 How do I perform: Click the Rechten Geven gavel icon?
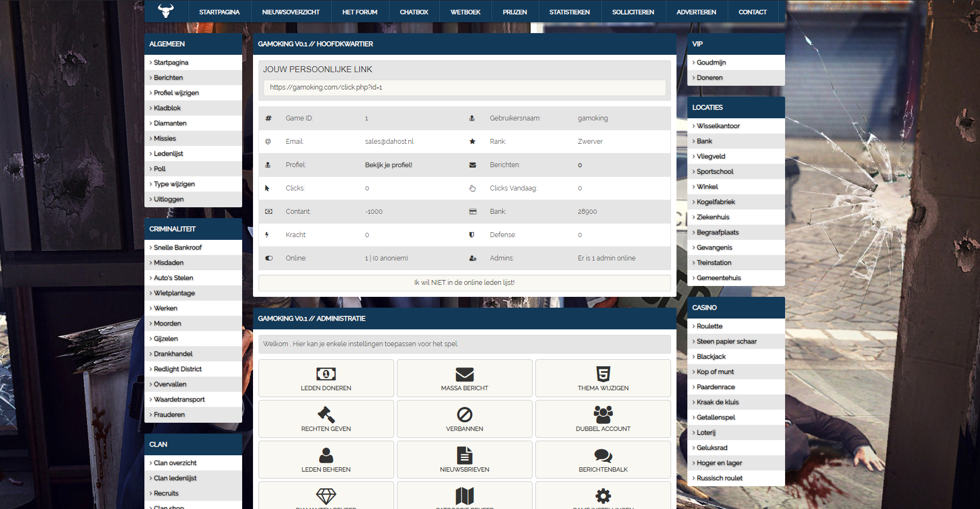click(x=326, y=415)
